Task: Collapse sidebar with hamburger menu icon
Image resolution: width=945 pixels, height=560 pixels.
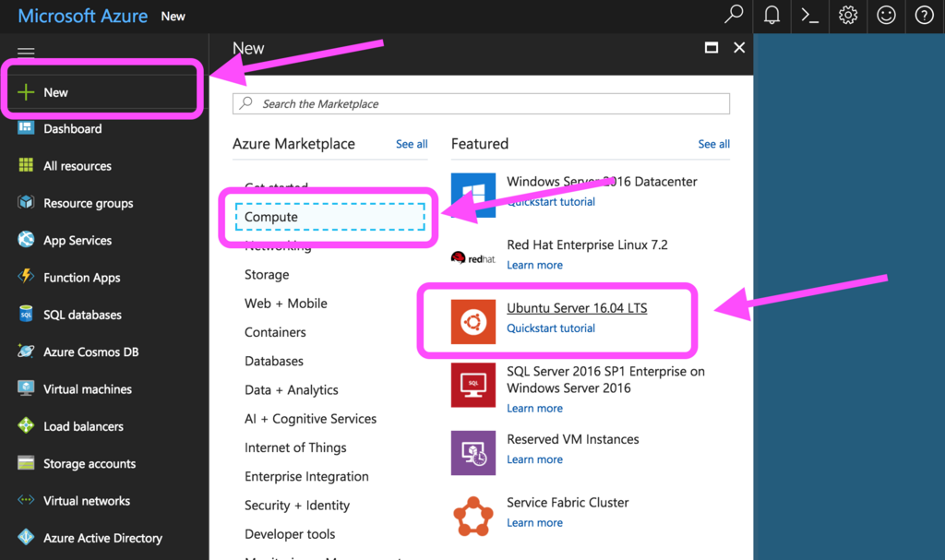Action: (26, 52)
